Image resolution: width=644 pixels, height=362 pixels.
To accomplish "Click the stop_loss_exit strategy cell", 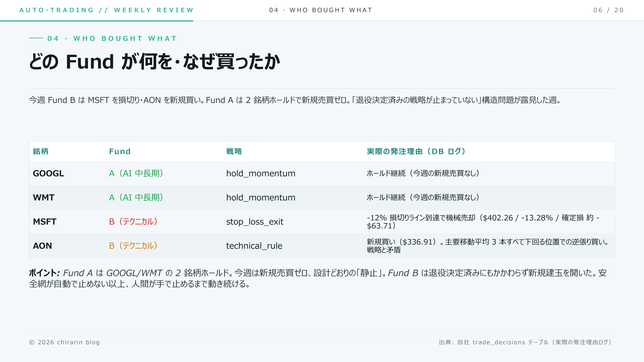I will pos(255,222).
